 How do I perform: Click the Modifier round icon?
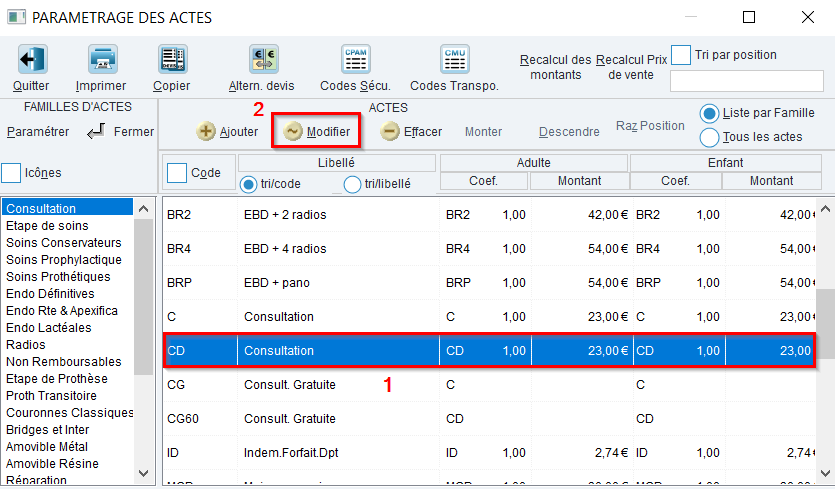[292, 131]
